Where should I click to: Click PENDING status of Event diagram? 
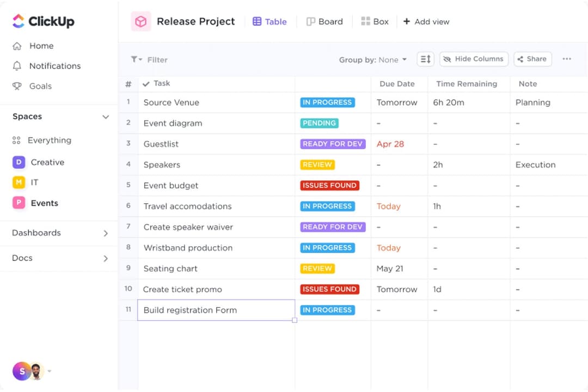coord(320,123)
